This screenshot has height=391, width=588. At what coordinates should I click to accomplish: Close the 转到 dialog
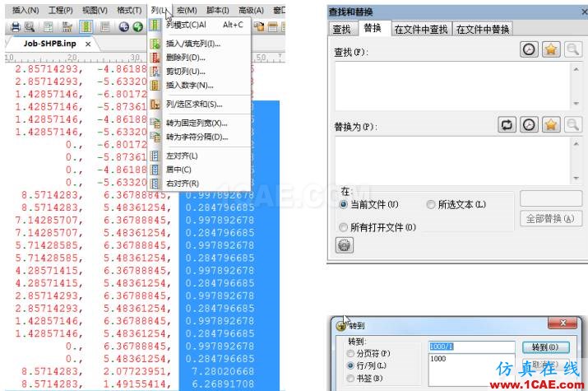[563, 323]
